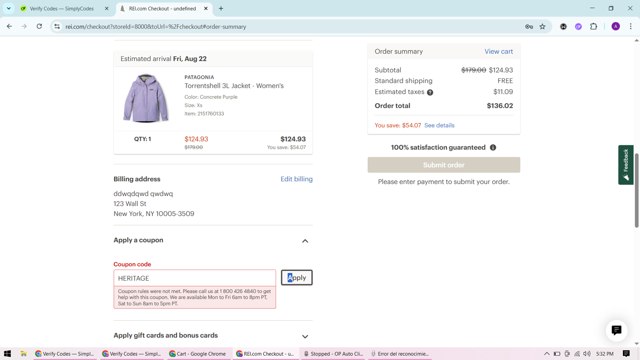This screenshot has height=360, width=640.
Task: Click the Patagonia jacket thumbnail
Action: pyautogui.click(x=146, y=98)
